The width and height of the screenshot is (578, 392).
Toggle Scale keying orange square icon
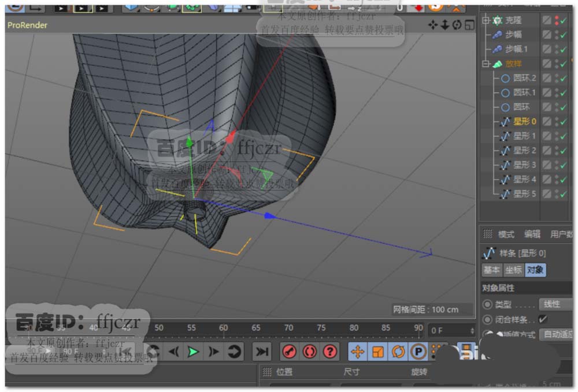pos(378,352)
